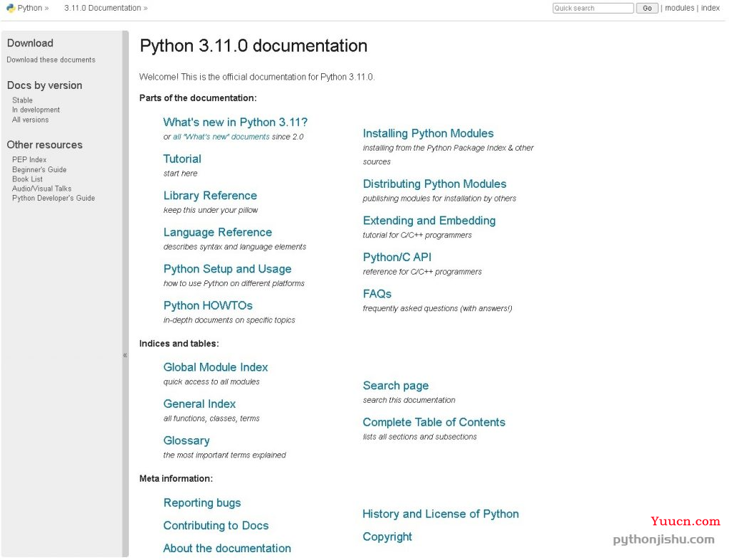The image size is (729, 560).
Task: Open the Glossary
Action: pyautogui.click(x=187, y=441)
